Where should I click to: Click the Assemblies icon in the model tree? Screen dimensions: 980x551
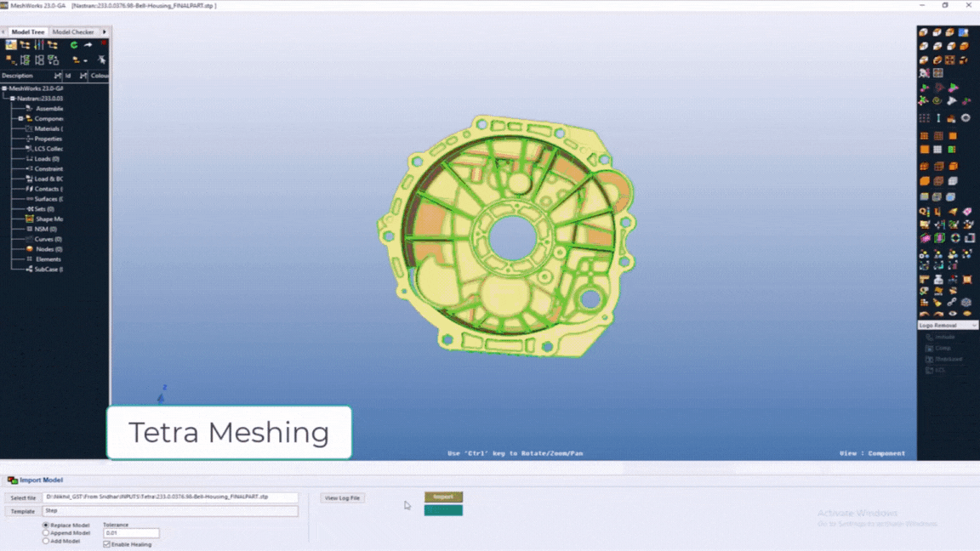coord(29,109)
